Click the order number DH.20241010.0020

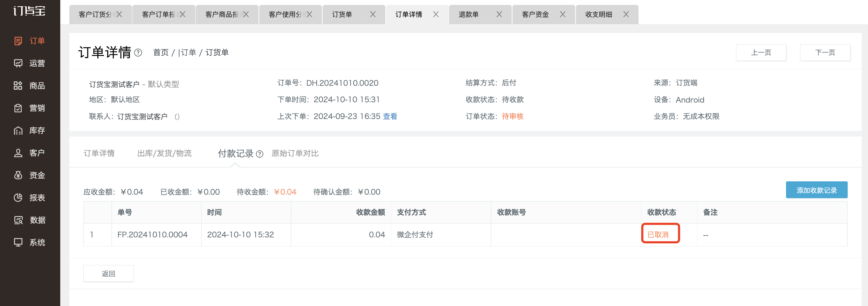pyautogui.click(x=342, y=83)
